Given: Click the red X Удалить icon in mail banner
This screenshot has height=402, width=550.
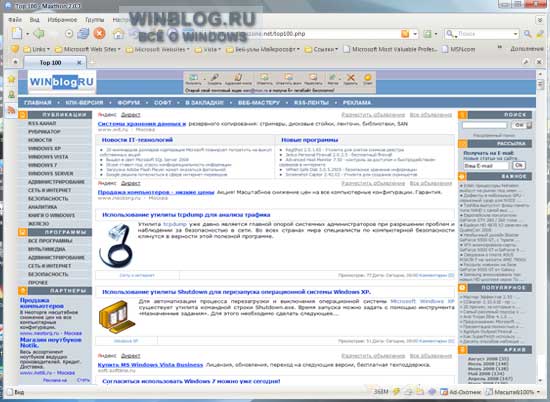Looking at the screenshot, I should 350,79.
